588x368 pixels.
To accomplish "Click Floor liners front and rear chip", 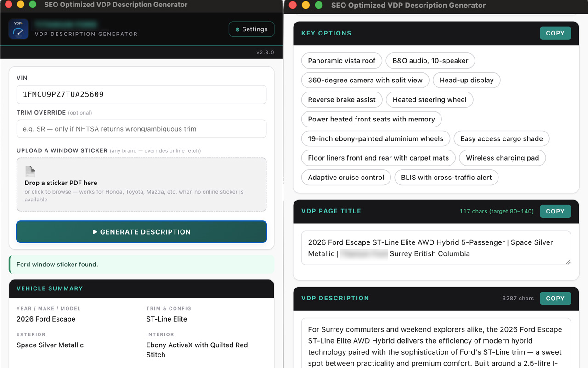I will (379, 158).
